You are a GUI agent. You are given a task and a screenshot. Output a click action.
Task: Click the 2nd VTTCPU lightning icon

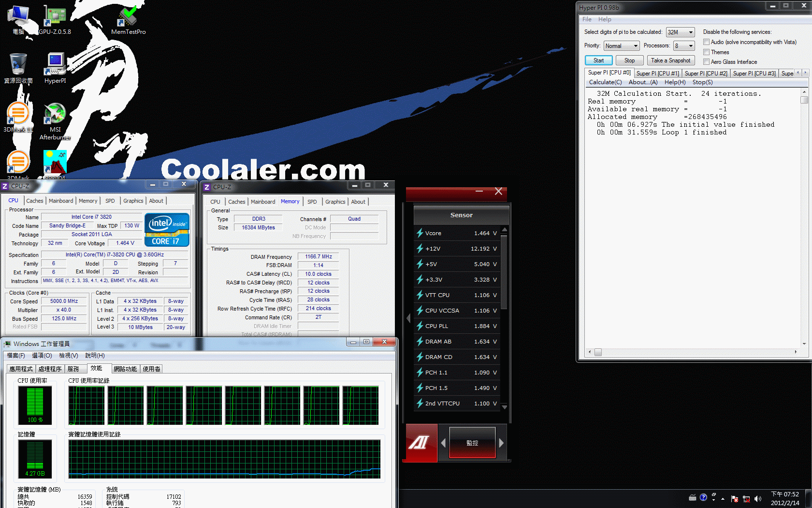[420, 403]
